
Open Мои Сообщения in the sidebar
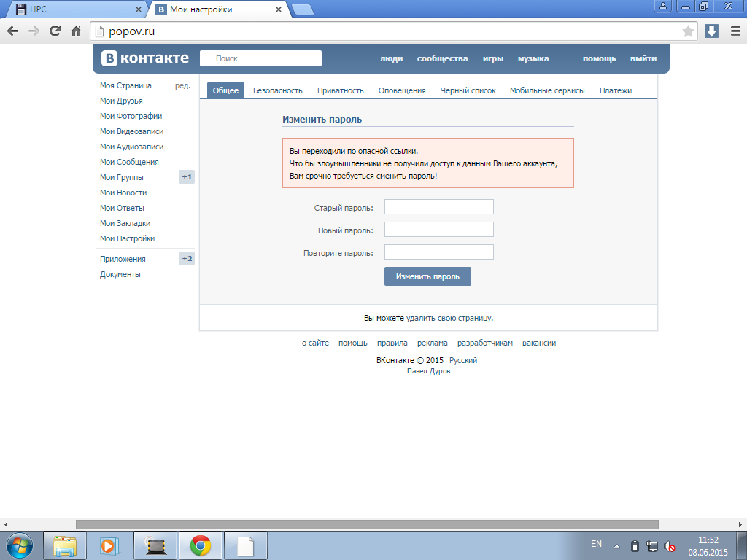tap(129, 162)
